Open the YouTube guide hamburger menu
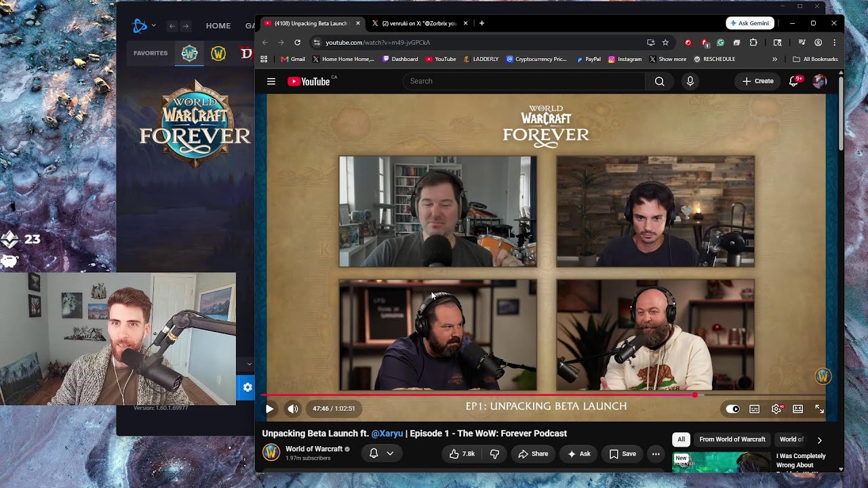Screen dimensions: 868x488 coord(271,81)
